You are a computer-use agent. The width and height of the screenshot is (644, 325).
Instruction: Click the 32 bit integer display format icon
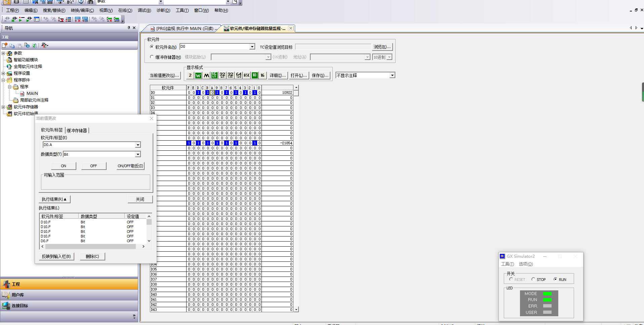pyautogui.click(x=222, y=75)
